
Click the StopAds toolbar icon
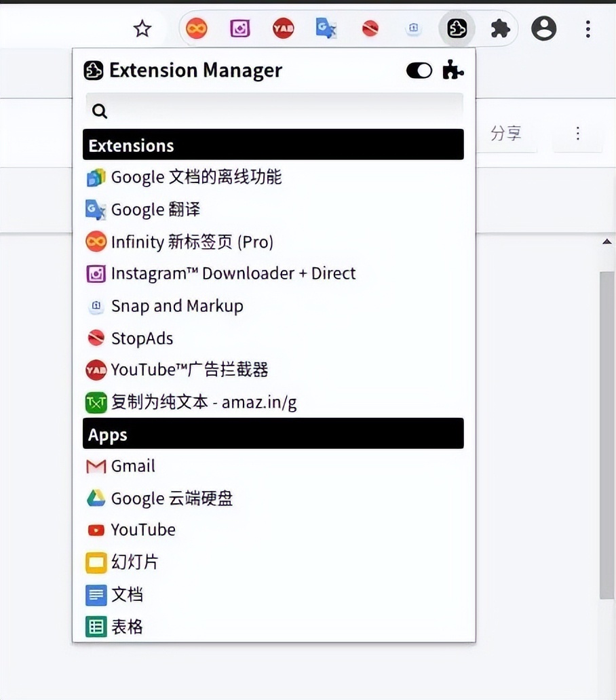[x=370, y=28]
